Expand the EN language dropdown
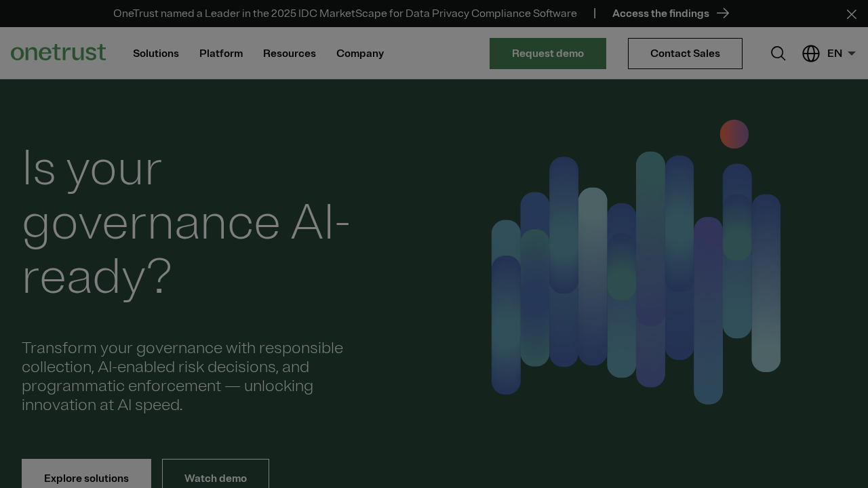The height and width of the screenshot is (488, 868). tap(835, 53)
